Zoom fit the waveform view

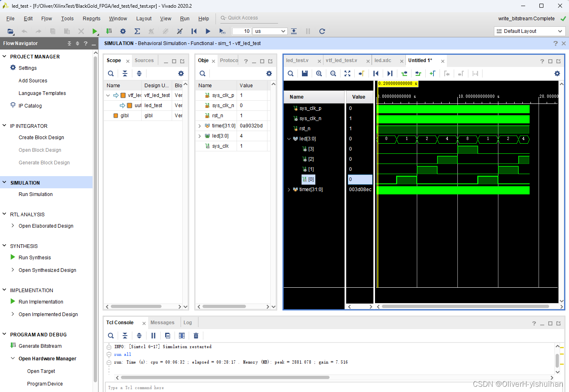tap(347, 73)
